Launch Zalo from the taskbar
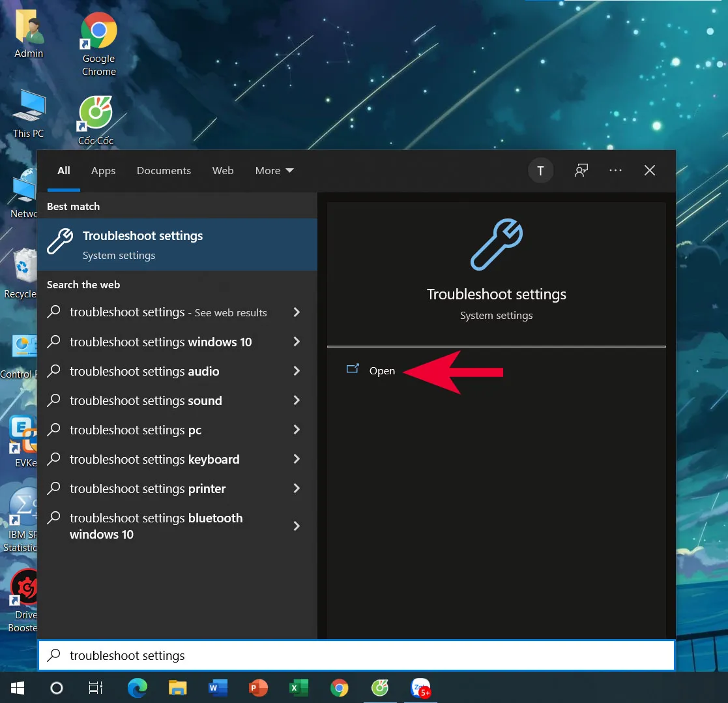This screenshot has width=728, height=703. (420, 688)
